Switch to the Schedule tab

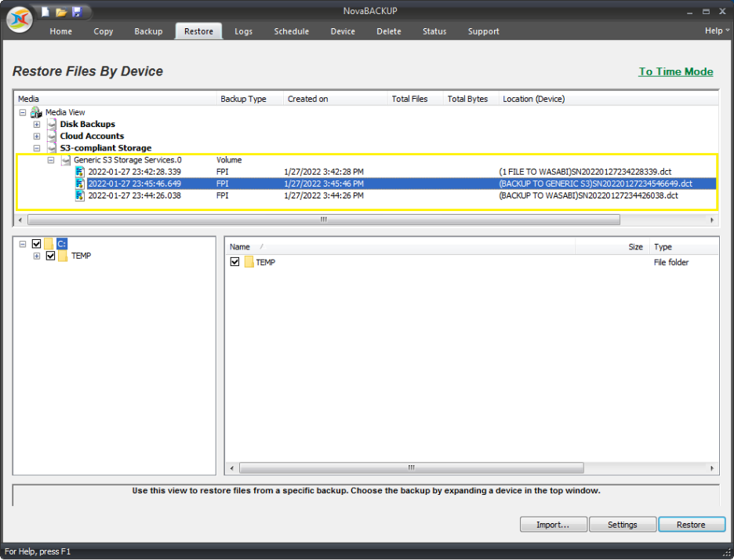(291, 31)
